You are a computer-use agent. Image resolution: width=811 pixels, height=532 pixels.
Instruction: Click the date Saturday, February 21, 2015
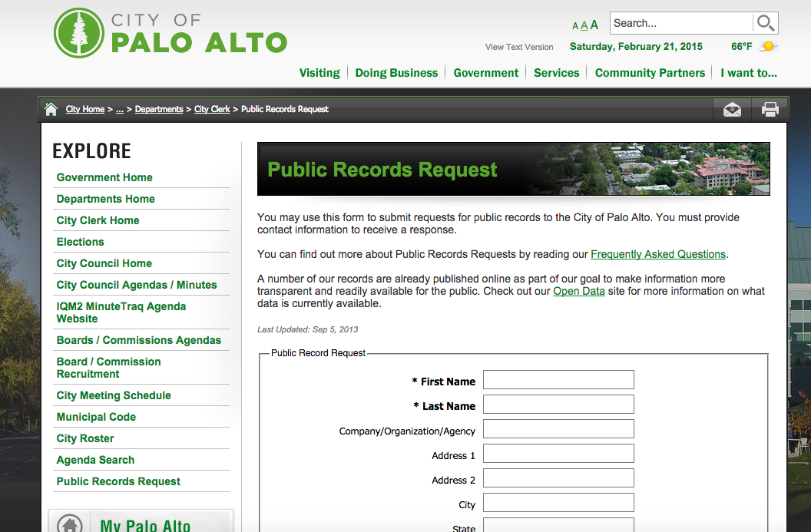pyautogui.click(x=636, y=47)
